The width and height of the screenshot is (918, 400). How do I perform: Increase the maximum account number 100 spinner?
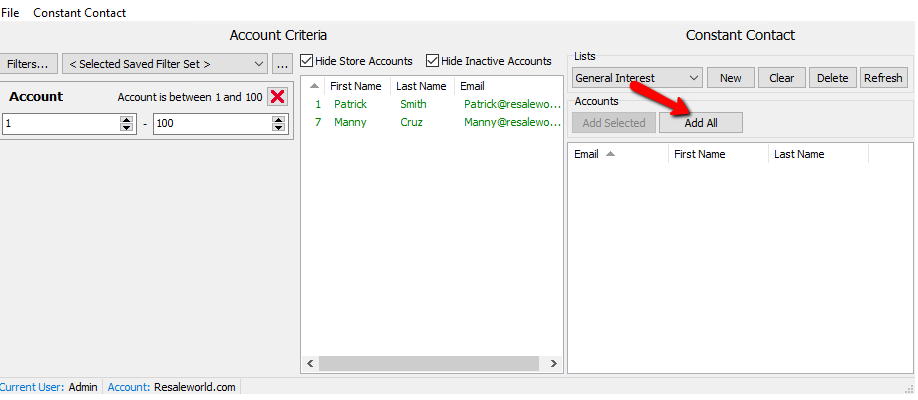click(279, 120)
